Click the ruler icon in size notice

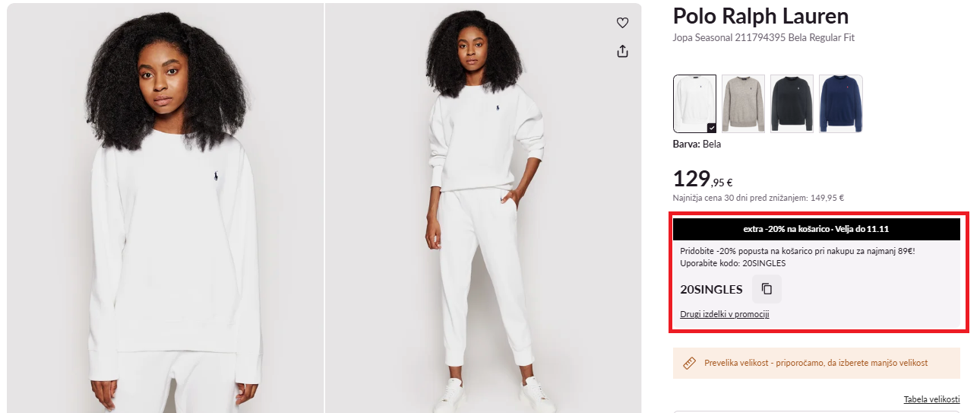pyautogui.click(x=690, y=364)
